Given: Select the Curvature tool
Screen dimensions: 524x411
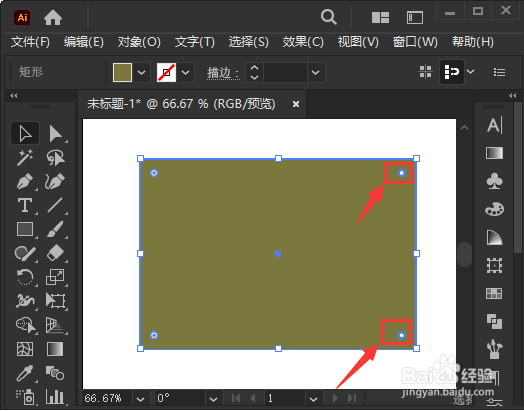Looking at the screenshot, I should click(55, 181).
